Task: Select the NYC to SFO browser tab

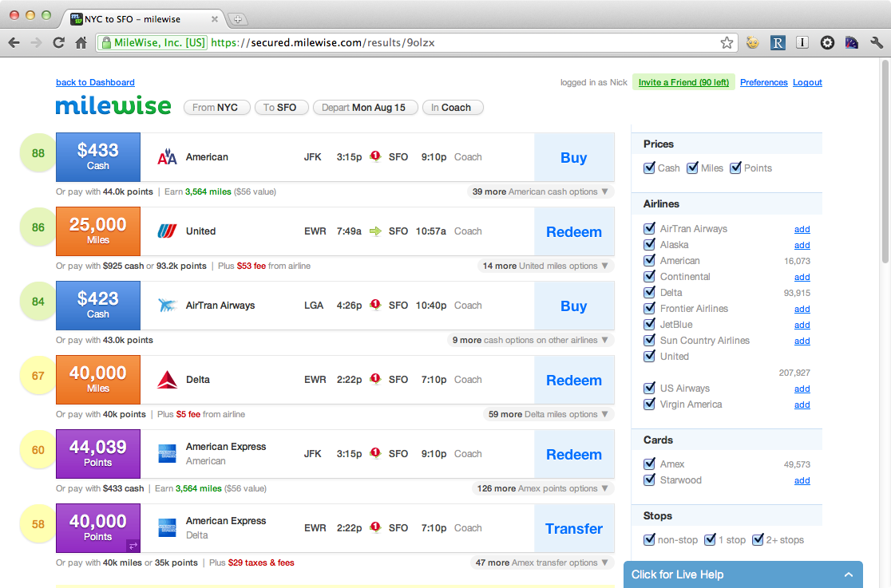Action: [x=143, y=19]
